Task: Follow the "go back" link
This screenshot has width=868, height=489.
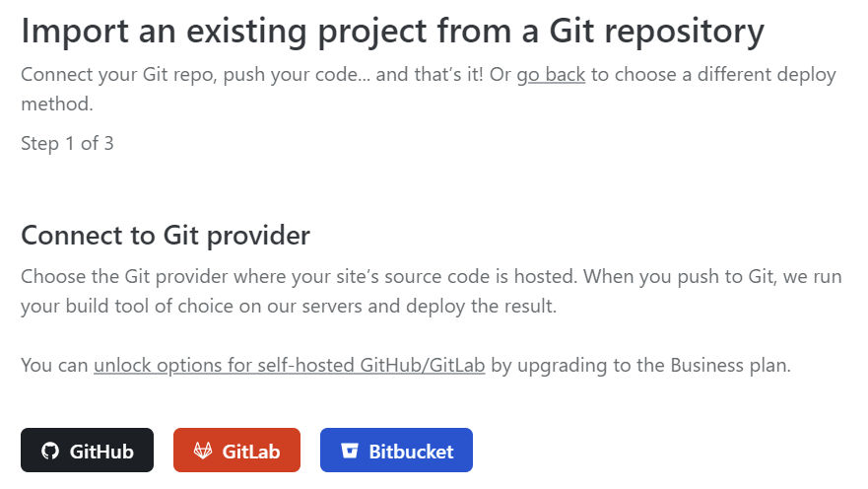Action: pos(551,75)
